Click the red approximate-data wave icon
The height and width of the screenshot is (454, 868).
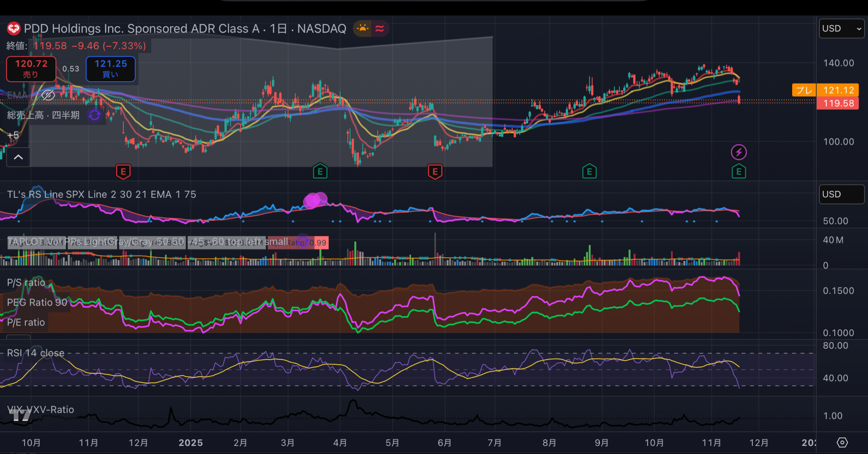(x=380, y=29)
